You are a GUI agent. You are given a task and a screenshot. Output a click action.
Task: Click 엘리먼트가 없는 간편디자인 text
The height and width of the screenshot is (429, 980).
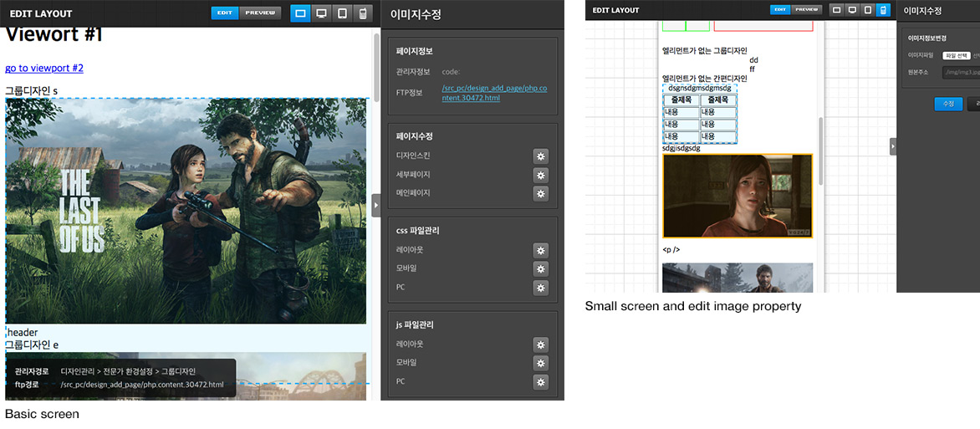[705, 78]
